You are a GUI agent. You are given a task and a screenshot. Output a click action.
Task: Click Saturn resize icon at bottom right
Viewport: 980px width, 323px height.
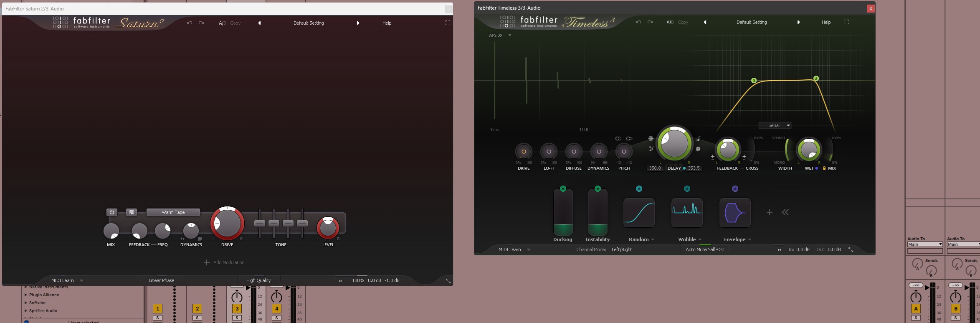(448, 281)
